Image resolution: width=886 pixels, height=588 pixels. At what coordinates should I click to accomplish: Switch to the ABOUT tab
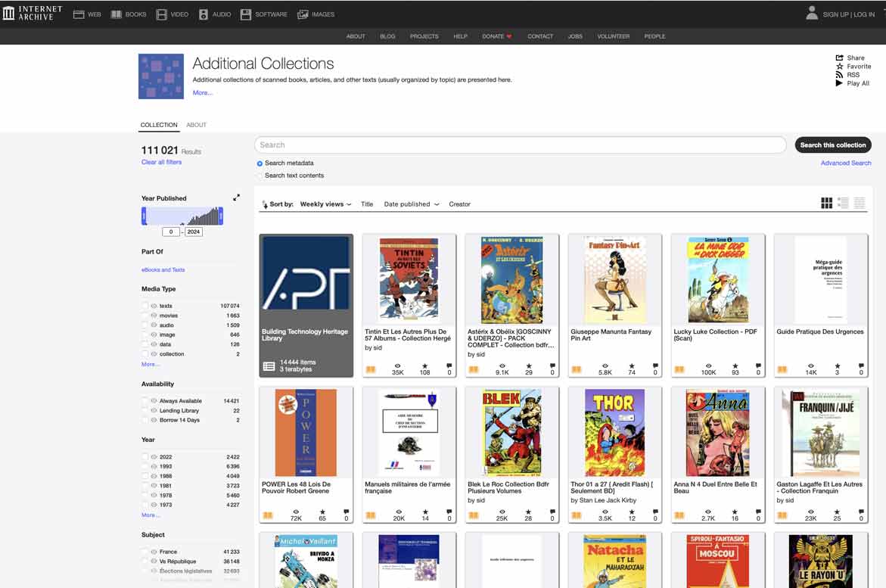pos(196,125)
